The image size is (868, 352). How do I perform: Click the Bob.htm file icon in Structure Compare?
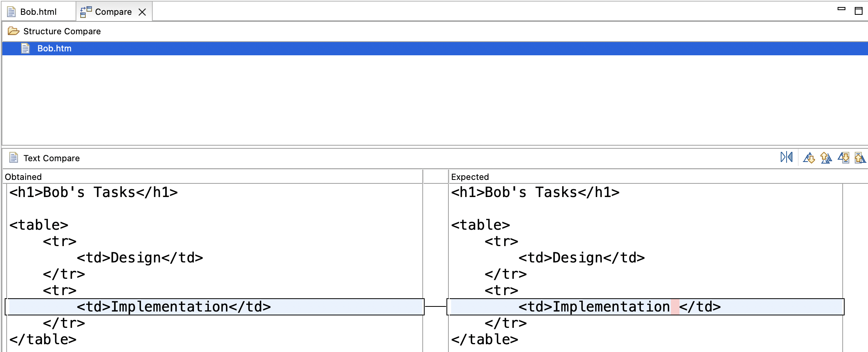[x=26, y=48]
